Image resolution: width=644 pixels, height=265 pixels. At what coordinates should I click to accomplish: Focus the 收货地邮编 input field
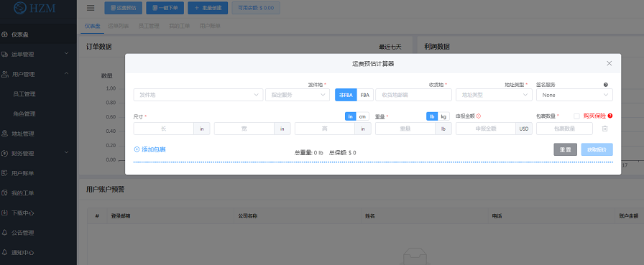coord(413,95)
